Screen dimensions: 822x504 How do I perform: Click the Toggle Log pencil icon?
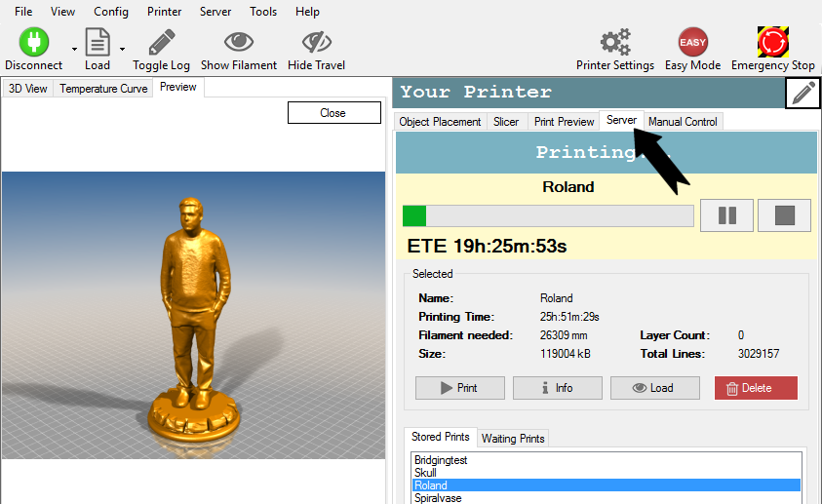[162, 43]
